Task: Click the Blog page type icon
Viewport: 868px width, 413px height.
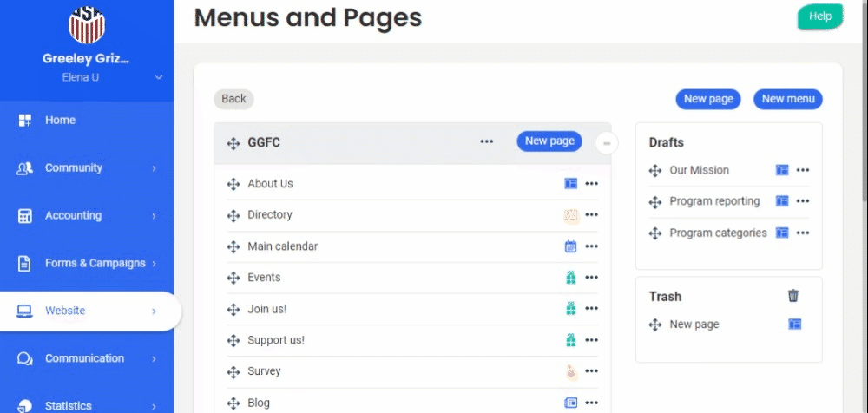Action: coord(571,403)
